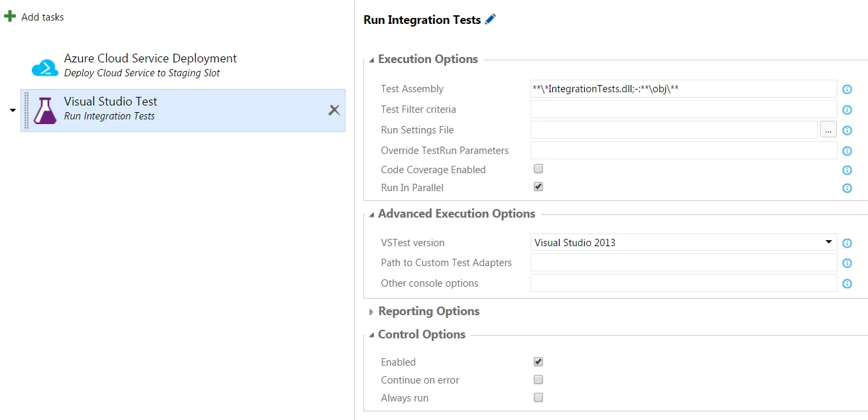
Task: Collapse the Advanced Execution Options section
Action: pos(371,214)
